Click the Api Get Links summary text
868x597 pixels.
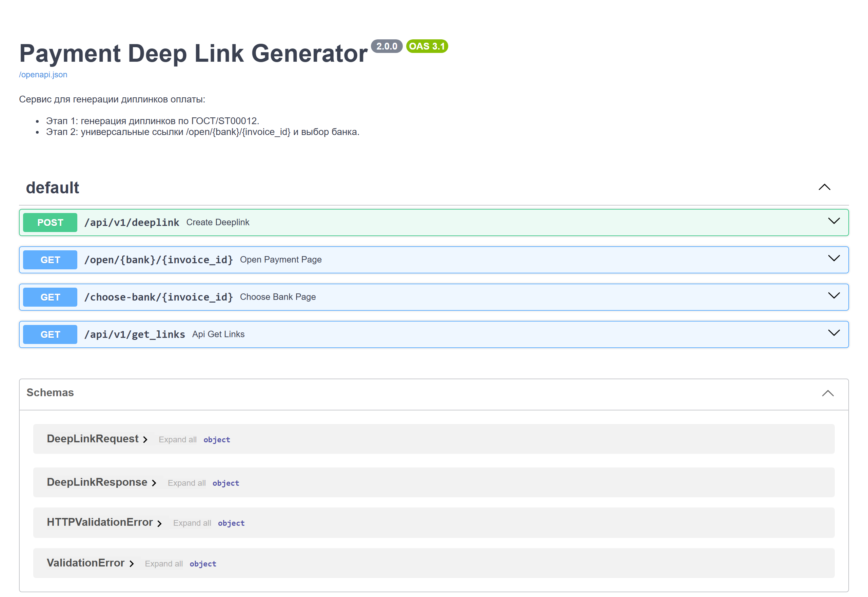click(x=218, y=334)
